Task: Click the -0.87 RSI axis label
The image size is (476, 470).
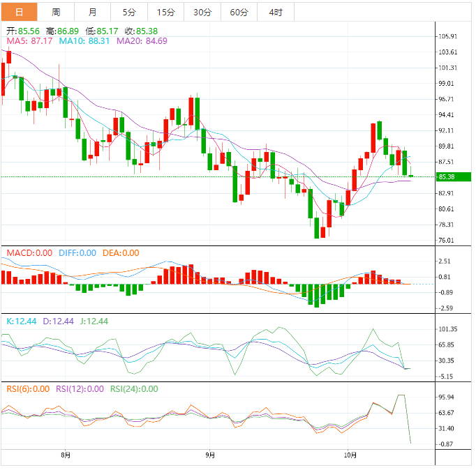Action: (445, 444)
